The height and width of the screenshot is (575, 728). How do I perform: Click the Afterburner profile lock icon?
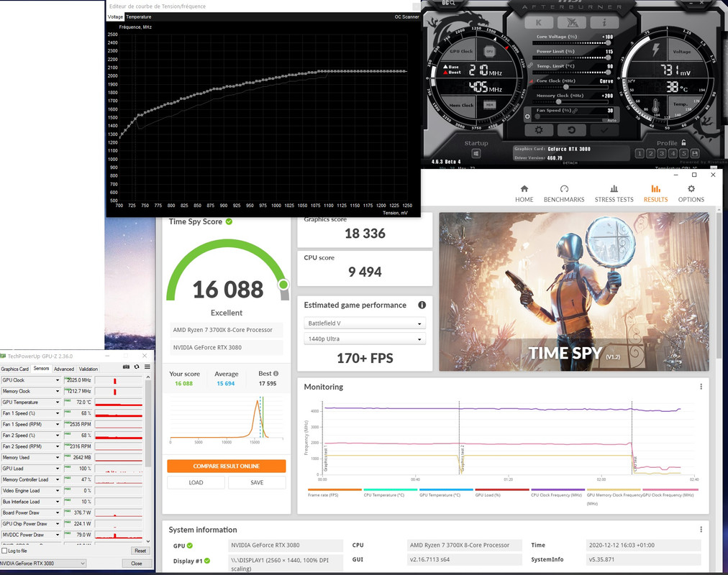pos(683,143)
